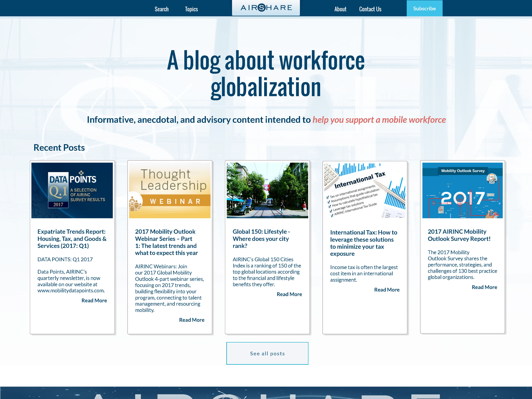
Task: Open the Topics menu item
Action: 191,9
